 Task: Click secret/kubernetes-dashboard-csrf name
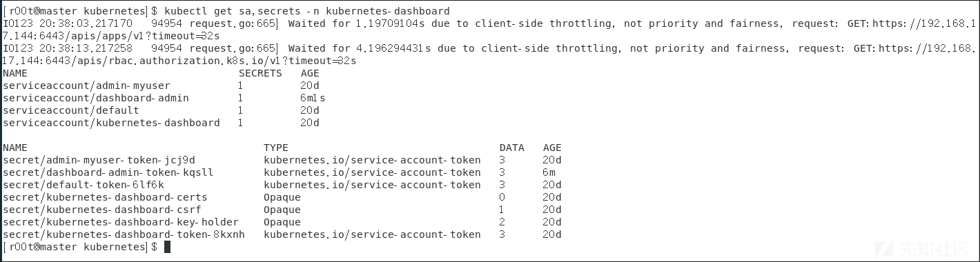click(102, 210)
